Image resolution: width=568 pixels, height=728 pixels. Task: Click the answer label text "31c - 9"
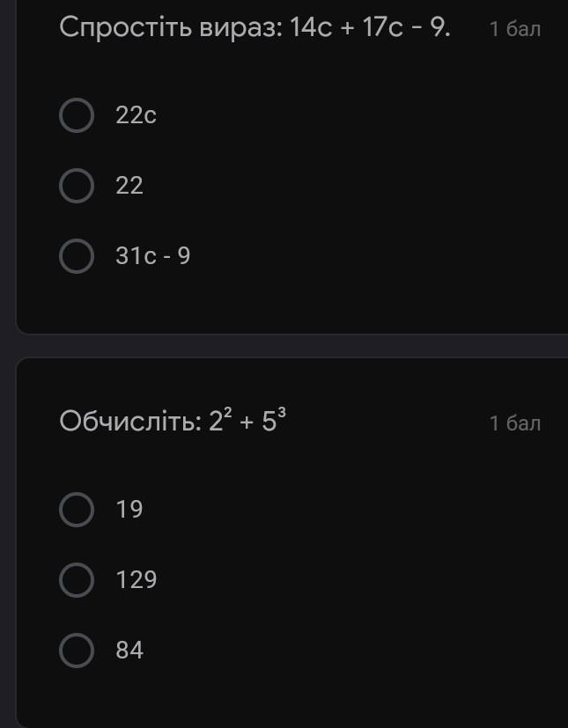click(x=153, y=256)
